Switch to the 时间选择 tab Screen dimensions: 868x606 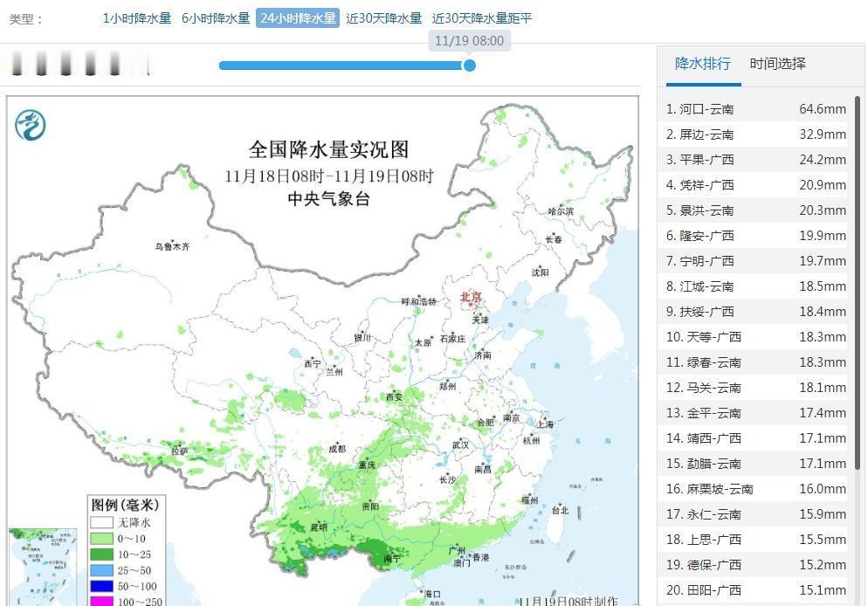click(776, 62)
